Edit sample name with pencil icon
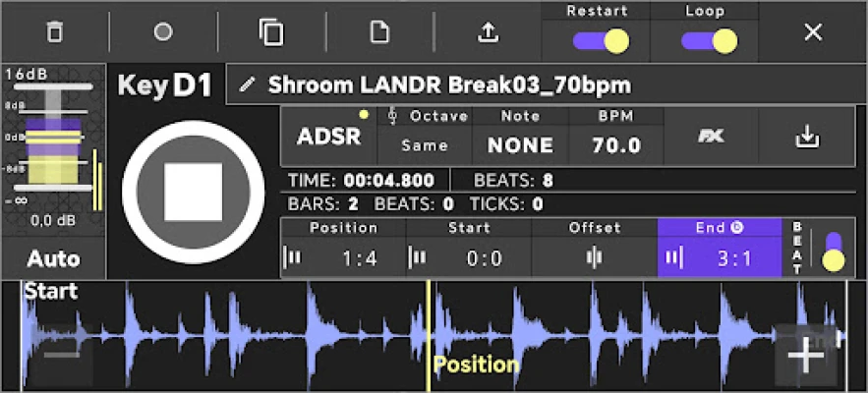The height and width of the screenshot is (393, 868). (x=248, y=85)
